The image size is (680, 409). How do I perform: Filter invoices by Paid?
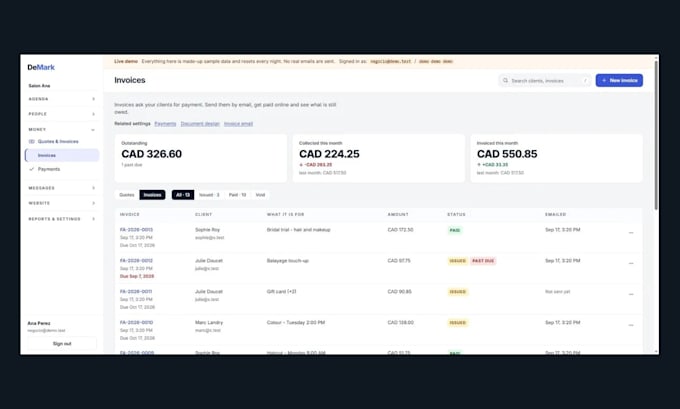(237, 195)
